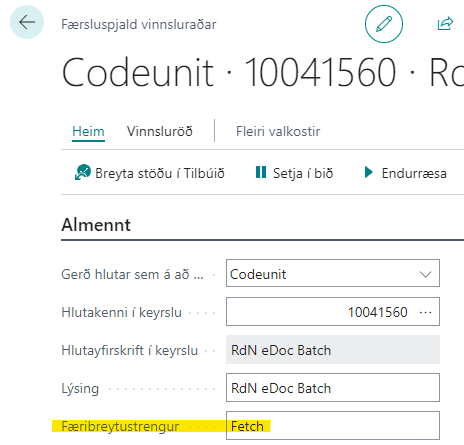Click the Færibreytustrengur field with Fetch

333,426
